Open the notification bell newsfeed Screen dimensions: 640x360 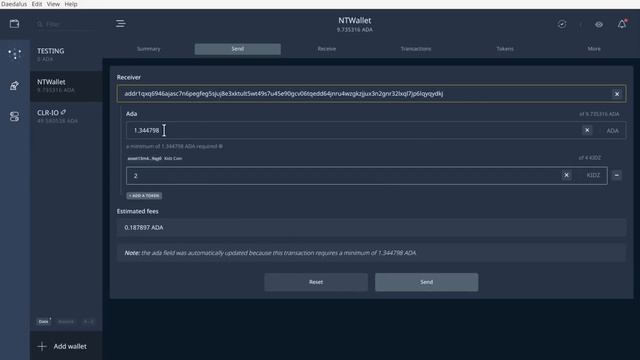pyautogui.click(x=622, y=24)
